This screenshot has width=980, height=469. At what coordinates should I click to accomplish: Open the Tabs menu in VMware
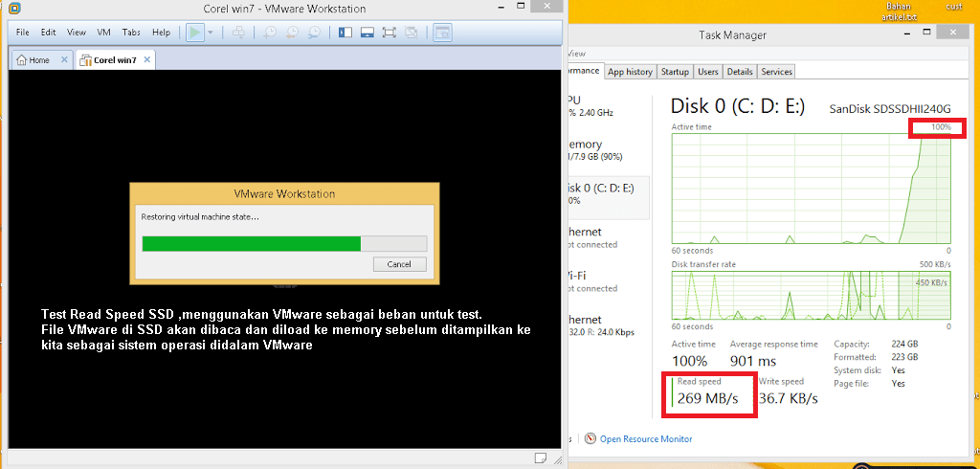pyautogui.click(x=131, y=32)
